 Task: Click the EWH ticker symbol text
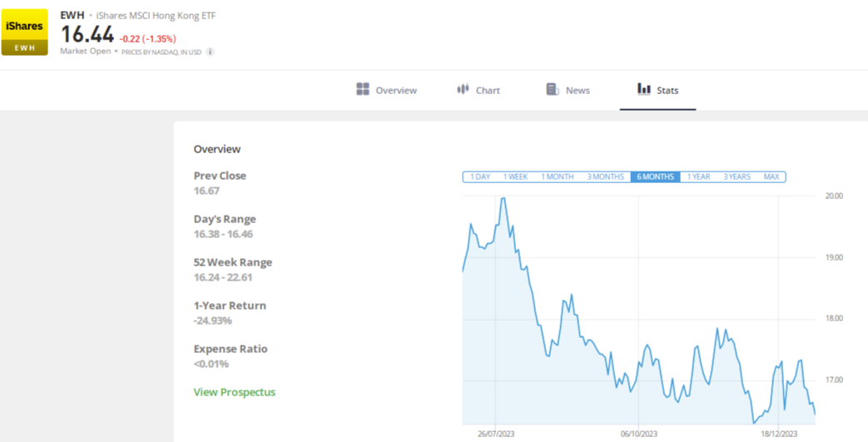pyautogui.click(x=72, y=16)
